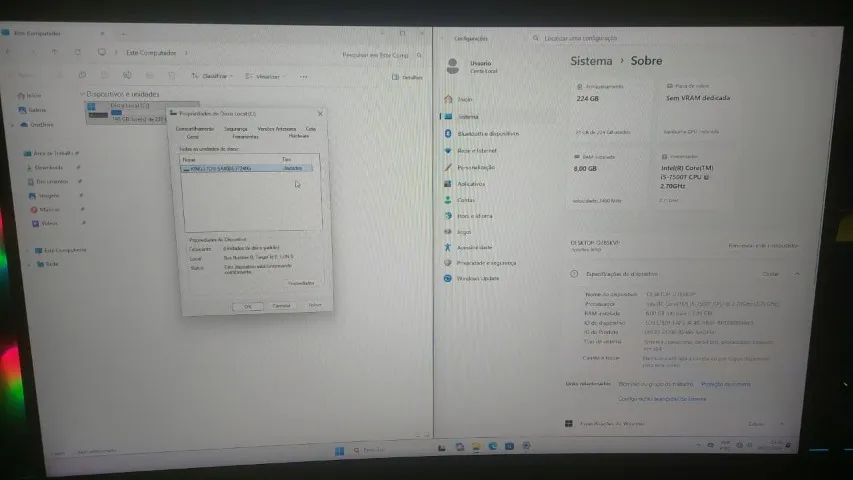This screenshot has width=853, height=480.
Task: Switch to Compartilhamento tab in properties dialog
Action: pos(194,129)
